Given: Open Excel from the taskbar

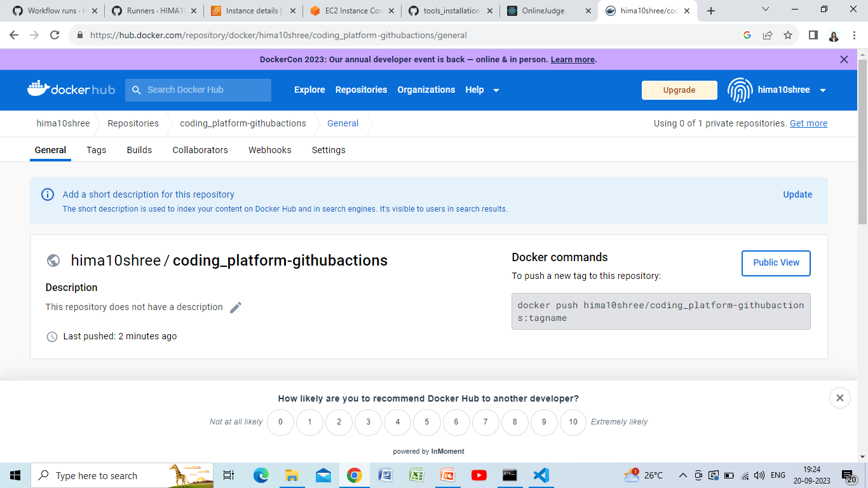Looking at the screenshot, I should tap(417, 475).
